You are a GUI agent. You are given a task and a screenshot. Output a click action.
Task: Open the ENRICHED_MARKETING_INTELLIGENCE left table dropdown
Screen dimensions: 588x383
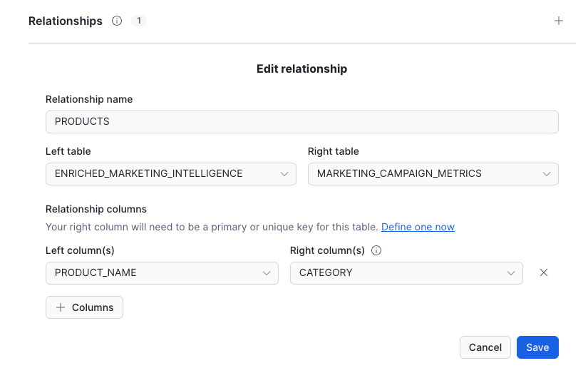164,174
